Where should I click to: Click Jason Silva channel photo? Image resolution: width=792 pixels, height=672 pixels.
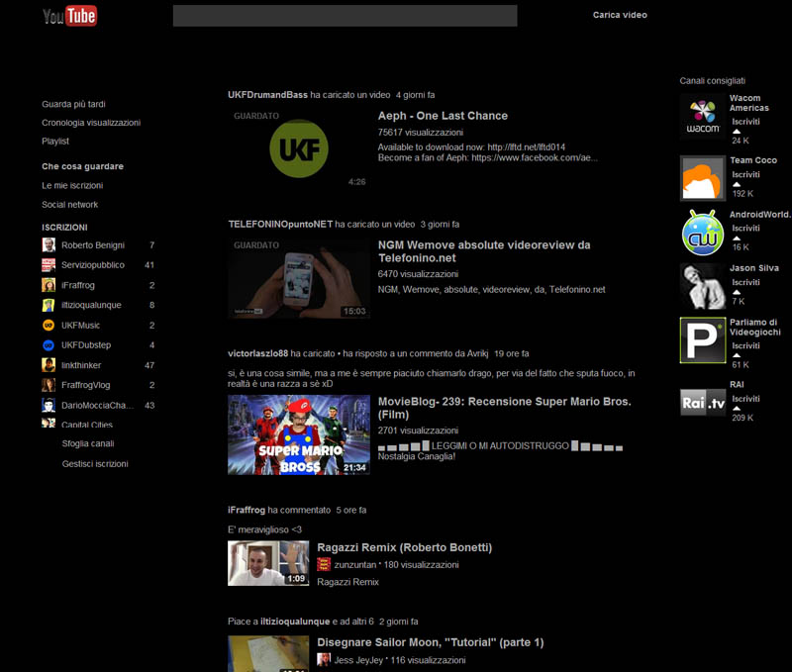click(703, 286)
